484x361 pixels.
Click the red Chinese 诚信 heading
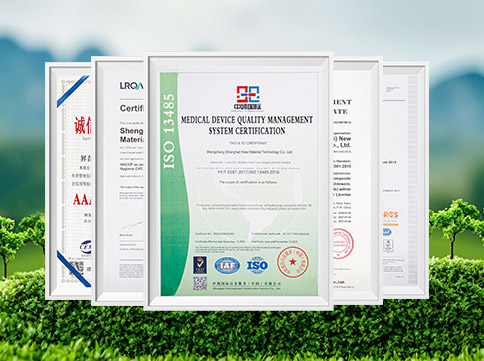click(x=82, y=126)
